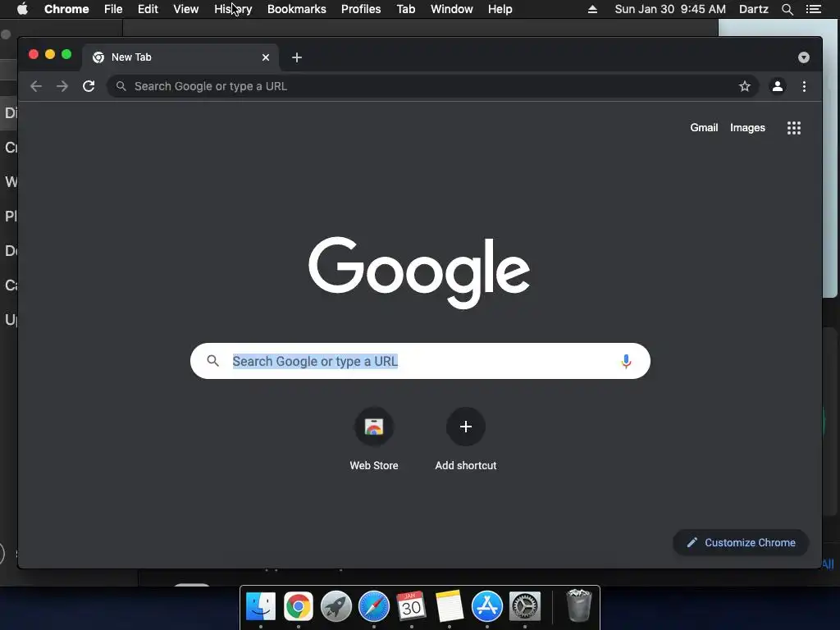Open the Images link

747,127
